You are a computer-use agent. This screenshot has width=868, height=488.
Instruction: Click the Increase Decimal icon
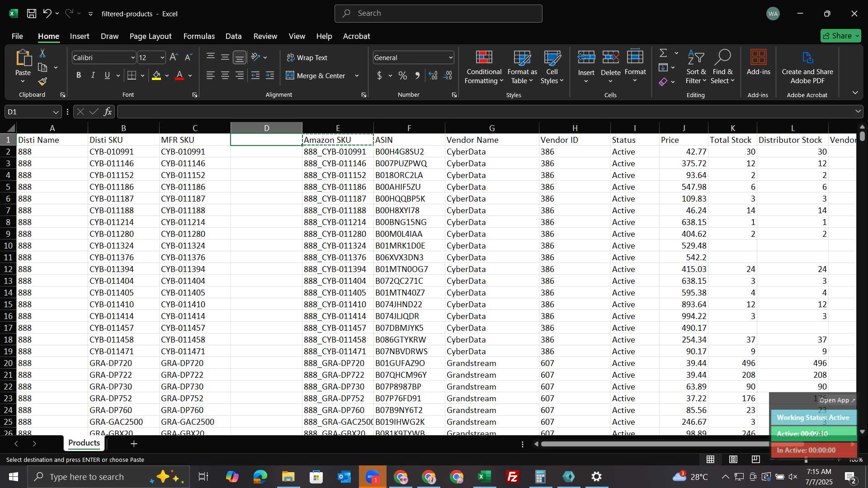[x=433, y=75]
